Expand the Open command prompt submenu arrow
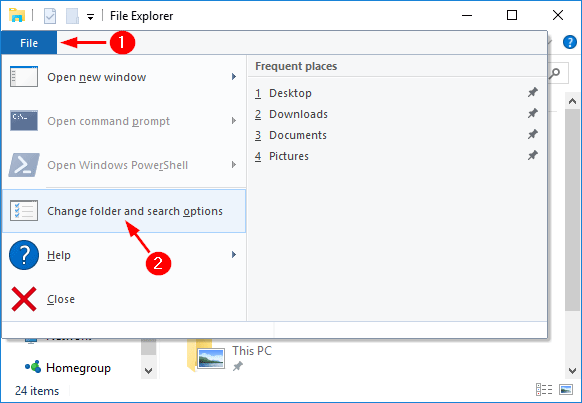Viewport: 582px width, 403px height. (x=234, y=121)
